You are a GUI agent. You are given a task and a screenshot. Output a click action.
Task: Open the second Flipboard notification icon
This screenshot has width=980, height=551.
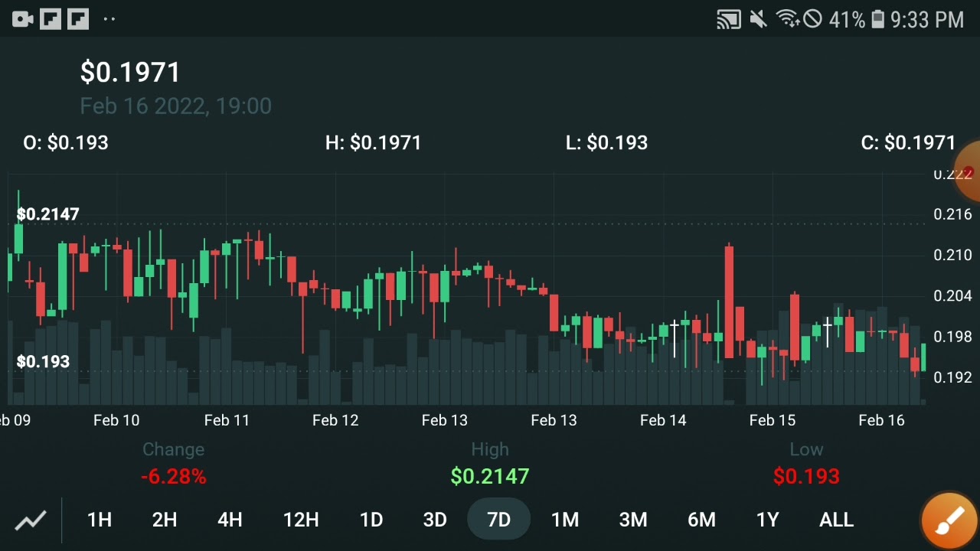pos(78,19)
